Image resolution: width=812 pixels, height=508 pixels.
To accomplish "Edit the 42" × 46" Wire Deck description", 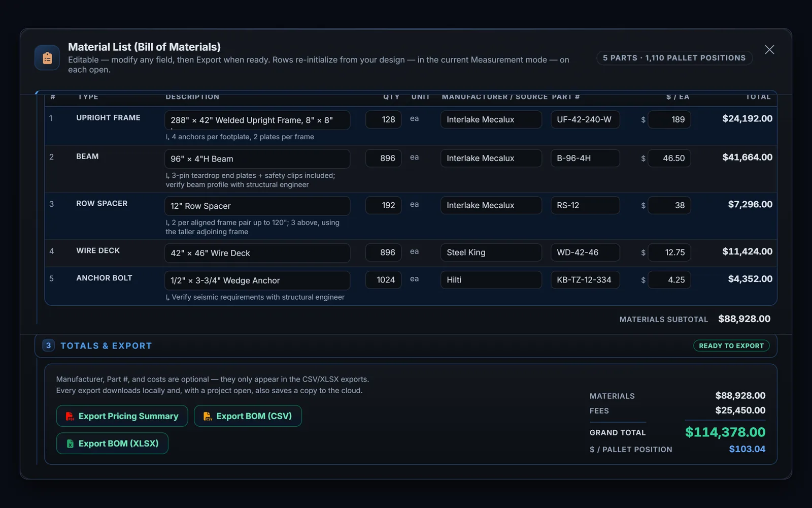I will pyautogui.click(x=257, y=253).
